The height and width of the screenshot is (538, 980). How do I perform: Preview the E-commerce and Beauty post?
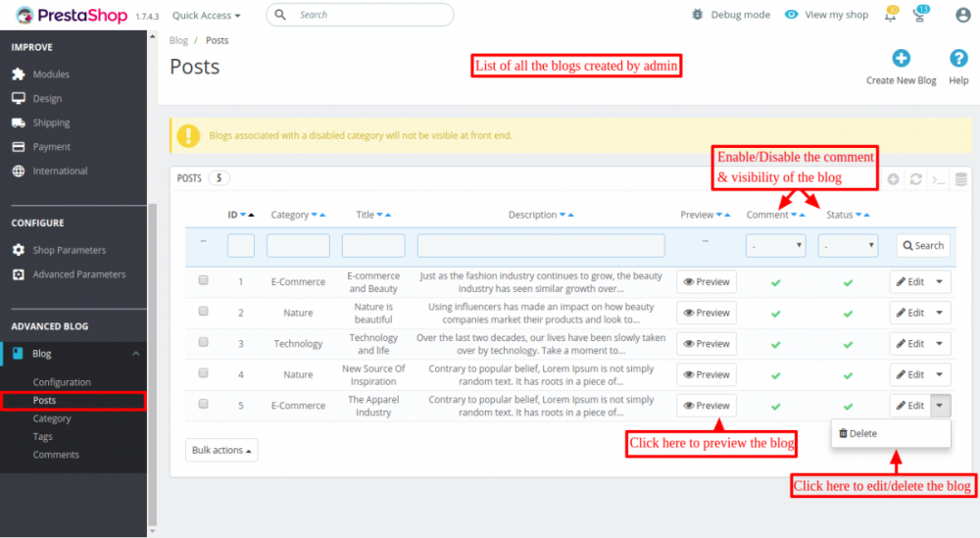[x=707, y=282]
